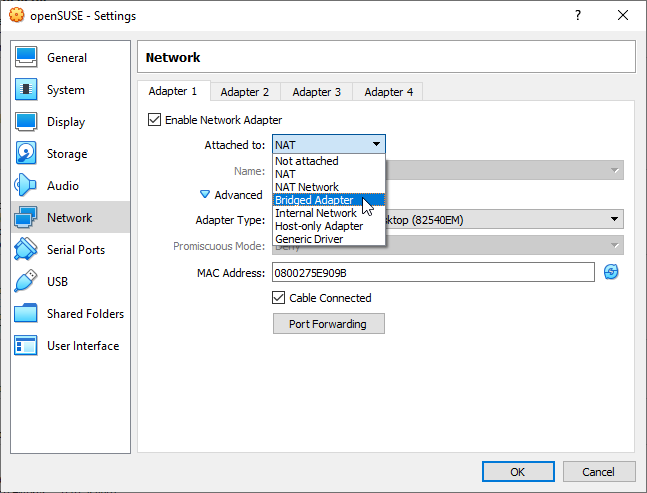Select the Storage disk icon
The image size is (647, 493).
(27, 154)
